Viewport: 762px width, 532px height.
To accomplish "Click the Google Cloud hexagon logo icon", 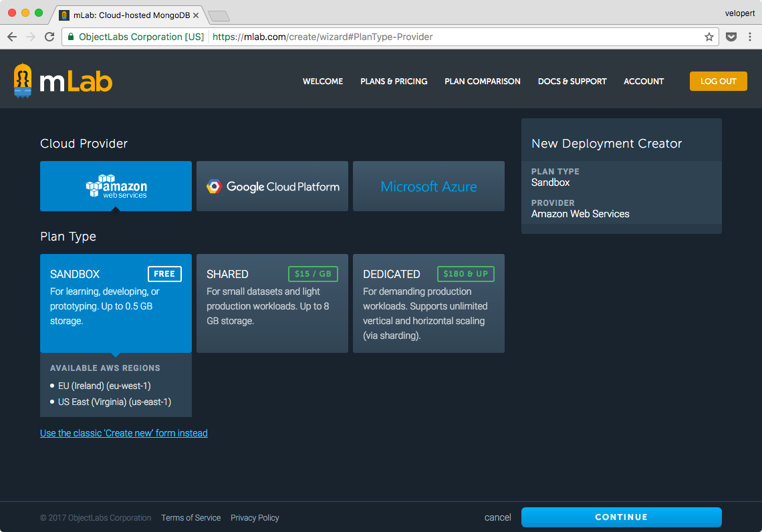I will click(x=214, y=186).
